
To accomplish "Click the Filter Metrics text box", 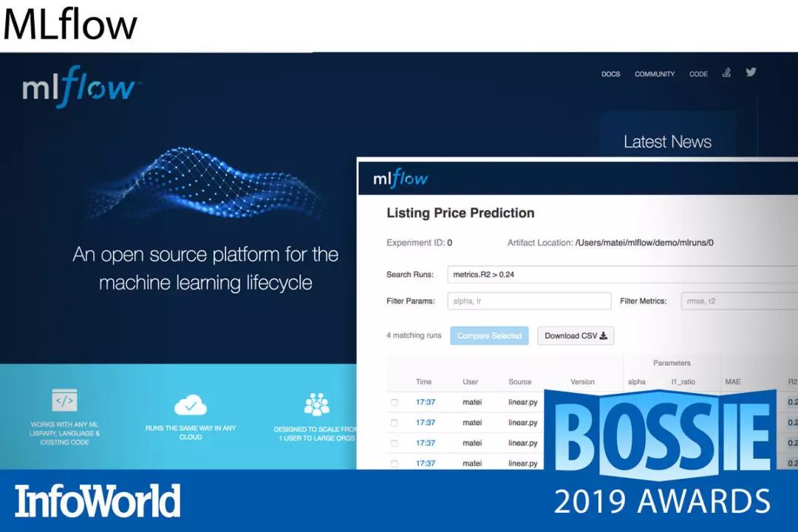I will pyautogui.click(x=739, y=301).
